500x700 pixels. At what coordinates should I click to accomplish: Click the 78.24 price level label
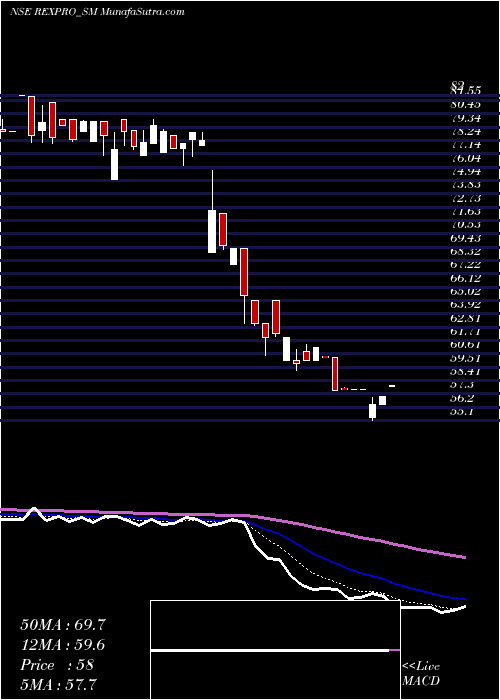coord(466,131)
